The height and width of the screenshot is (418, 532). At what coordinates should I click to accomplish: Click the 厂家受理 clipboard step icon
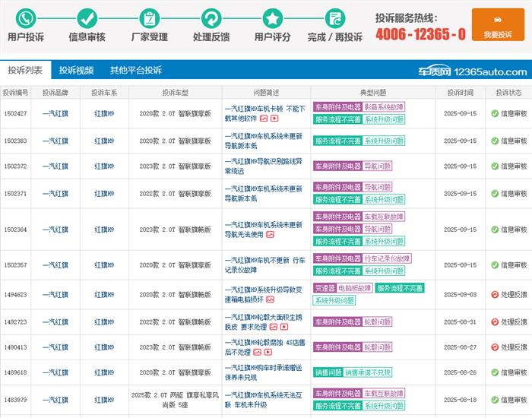pyautogui.click(x=149, y=18)
